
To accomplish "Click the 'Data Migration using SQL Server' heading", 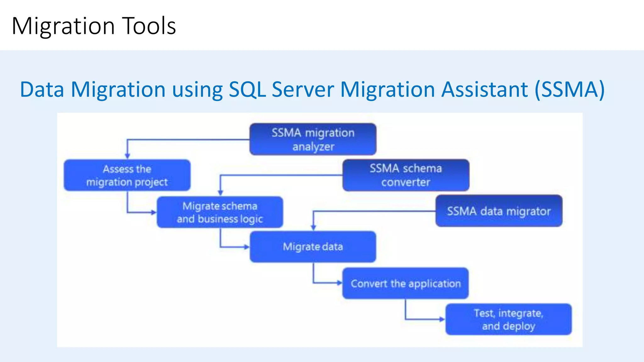I will pos(177,90).
